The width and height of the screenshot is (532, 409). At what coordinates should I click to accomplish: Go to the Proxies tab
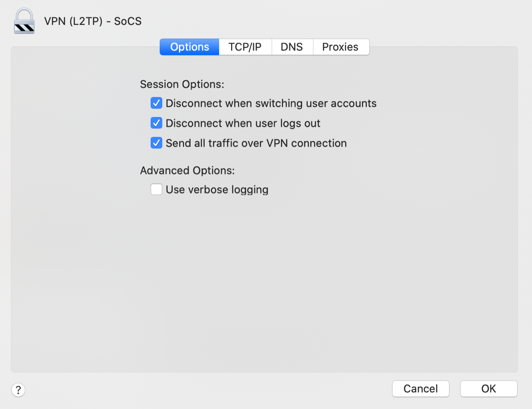[x=340, y=47]
